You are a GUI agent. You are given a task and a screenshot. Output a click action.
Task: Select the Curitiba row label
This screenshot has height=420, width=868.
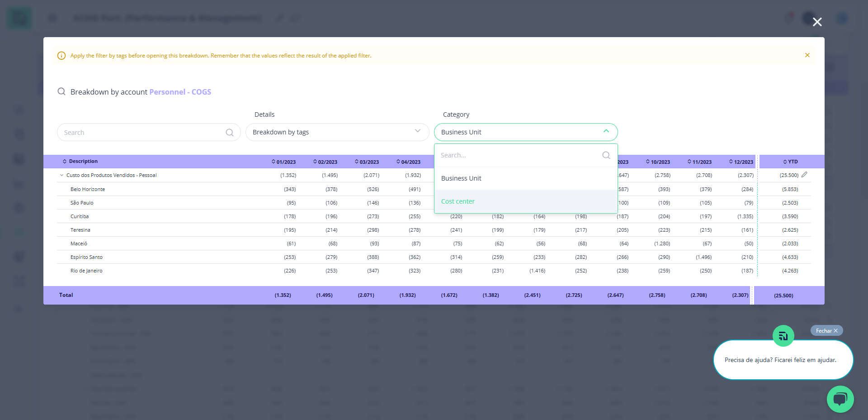click(x=80, y=216)
